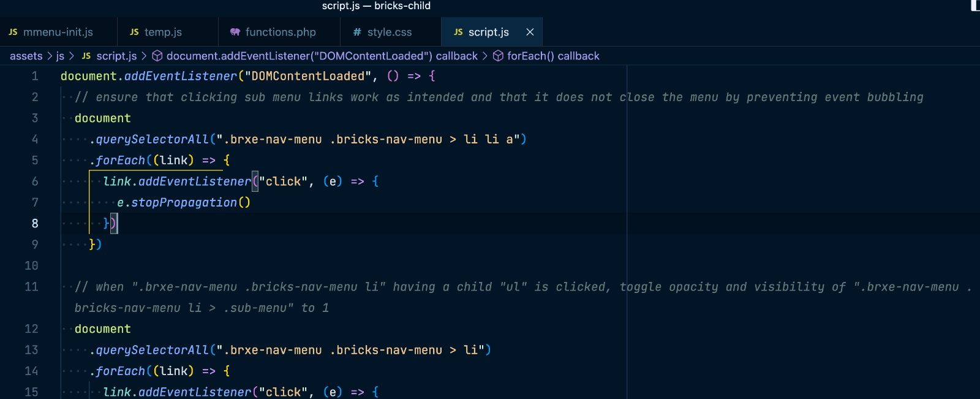
Task: Open the assets folder breadcrumb
Action: [26, 56]
